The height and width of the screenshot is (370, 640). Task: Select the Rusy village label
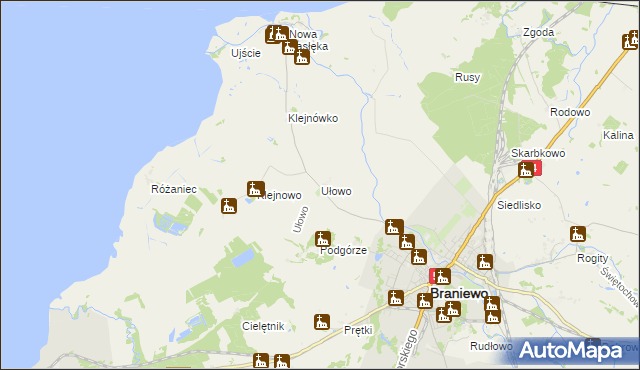[x=467, y=77]
